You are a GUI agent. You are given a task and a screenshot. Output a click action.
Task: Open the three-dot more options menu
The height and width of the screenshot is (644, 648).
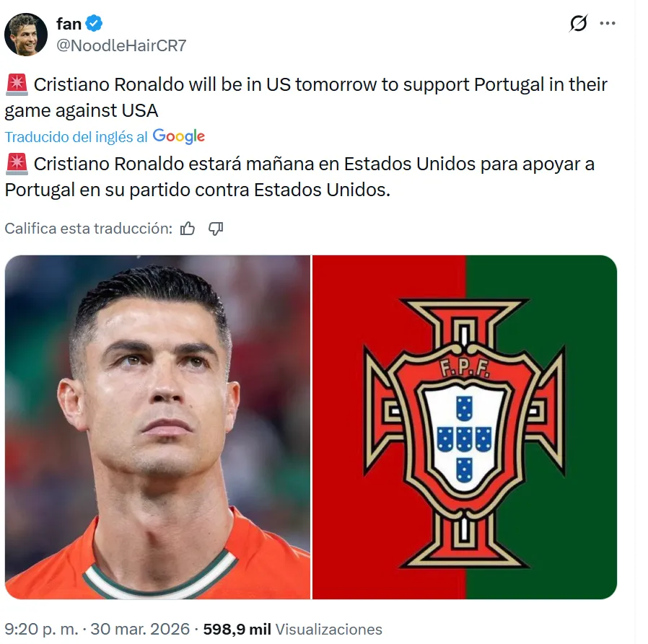607,23
